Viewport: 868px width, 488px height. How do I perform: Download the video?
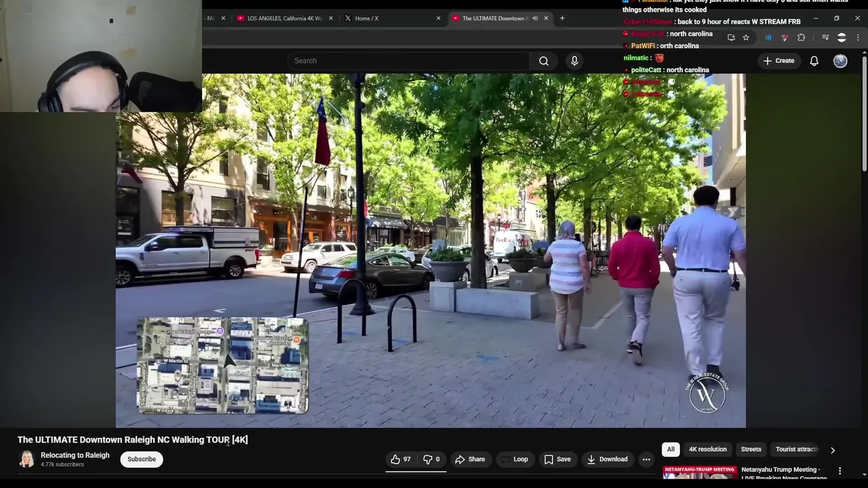click(x=607, y=460)
